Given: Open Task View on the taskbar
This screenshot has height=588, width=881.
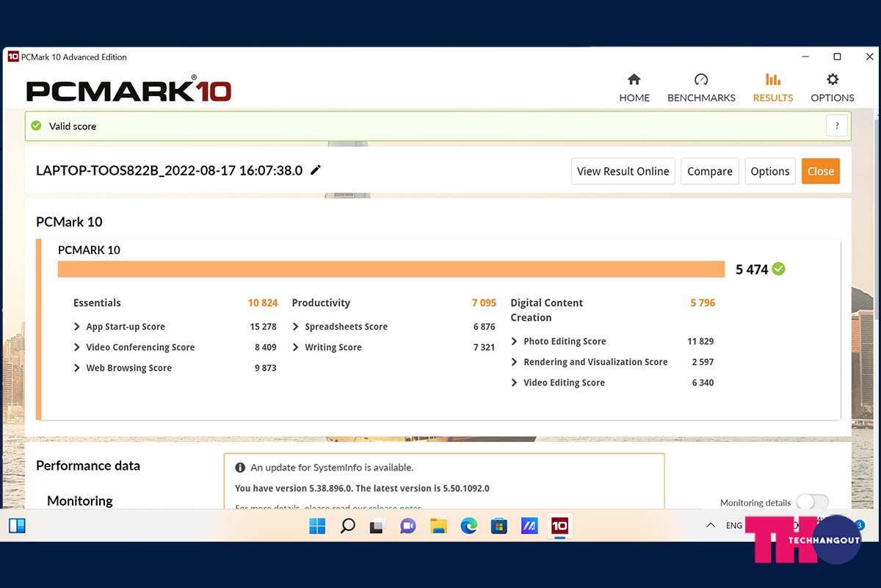Looking at the screenshot, I should [x=377, y=526].
